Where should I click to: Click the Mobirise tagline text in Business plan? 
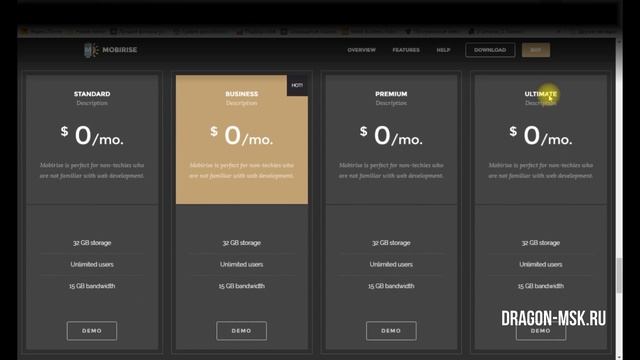click(241, 171)
